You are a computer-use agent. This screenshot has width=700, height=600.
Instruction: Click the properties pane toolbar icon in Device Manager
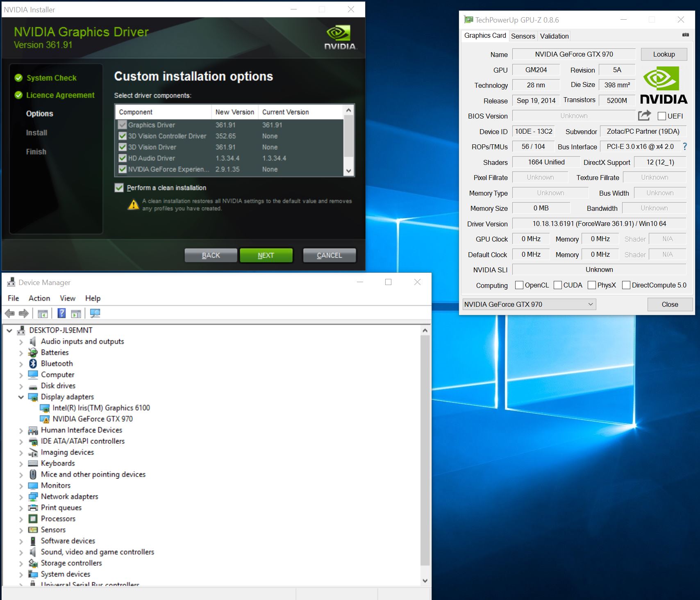(x=76, y=314)
